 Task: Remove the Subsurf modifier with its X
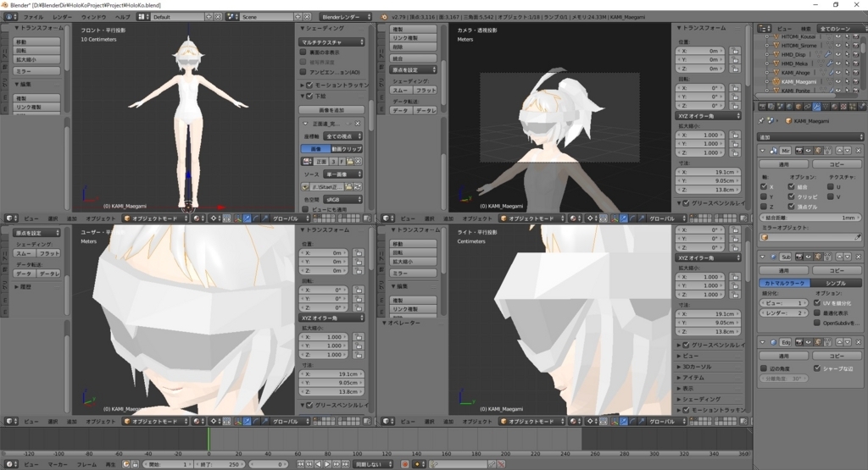[859, 257]
